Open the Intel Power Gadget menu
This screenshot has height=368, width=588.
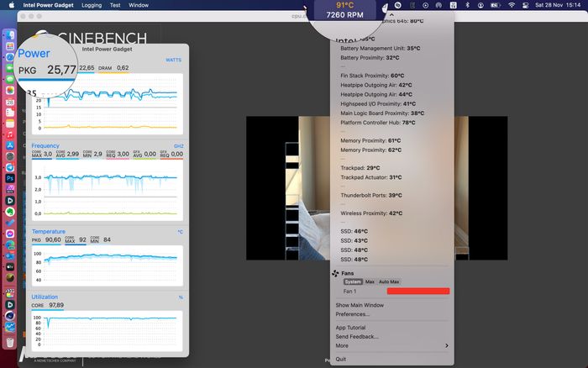(49, 5)
